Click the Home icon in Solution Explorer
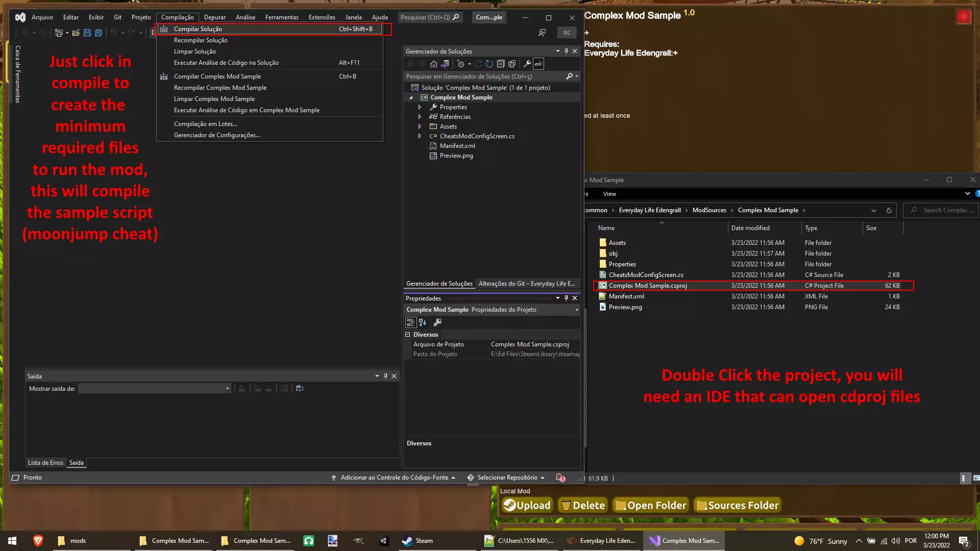Image resolution: width=980 pixels, height=551 pixels. 433,64
